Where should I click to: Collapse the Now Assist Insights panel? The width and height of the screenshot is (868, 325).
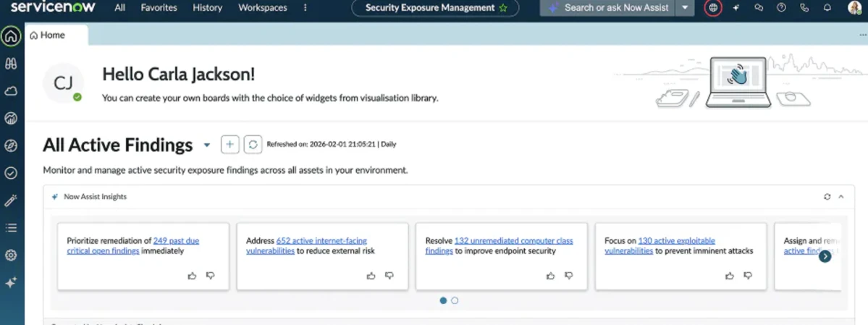[841, 197]
